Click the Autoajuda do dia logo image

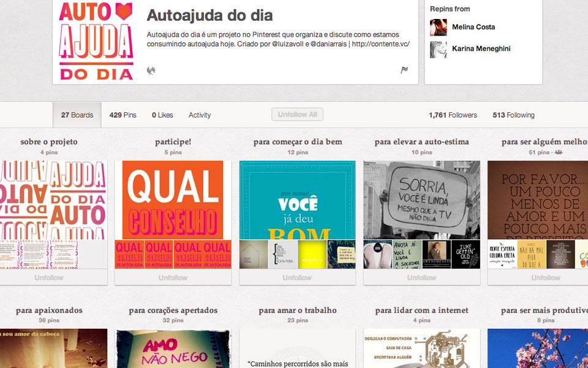(96, 41)
